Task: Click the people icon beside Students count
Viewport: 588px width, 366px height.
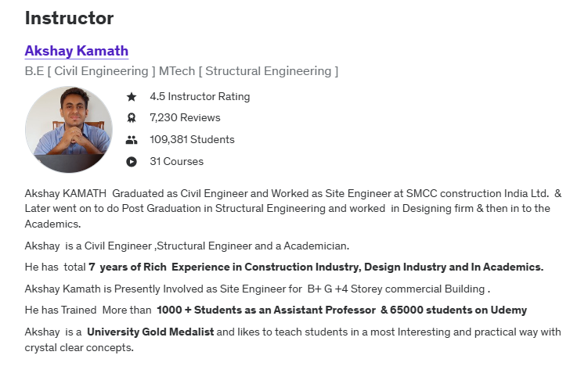Action: (x=132, y=140)
